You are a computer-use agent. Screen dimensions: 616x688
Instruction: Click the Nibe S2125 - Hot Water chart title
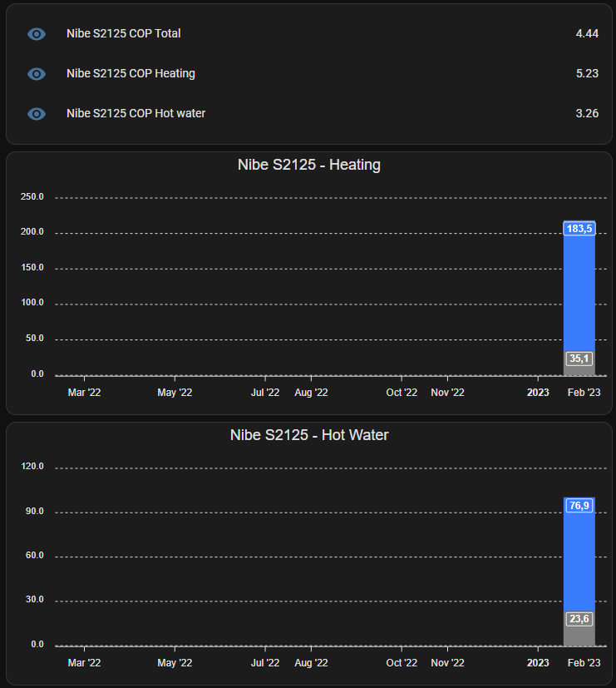point(309,435)
